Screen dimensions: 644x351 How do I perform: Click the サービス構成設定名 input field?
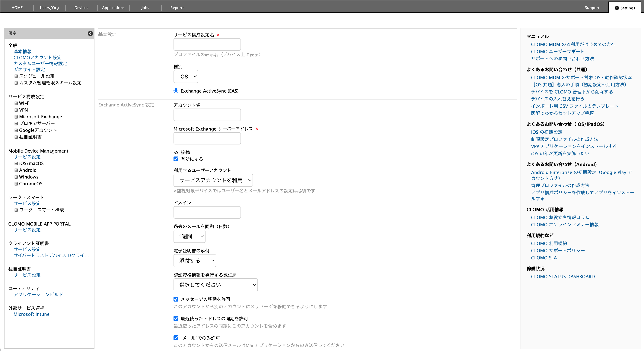click(x=207, y=44)
